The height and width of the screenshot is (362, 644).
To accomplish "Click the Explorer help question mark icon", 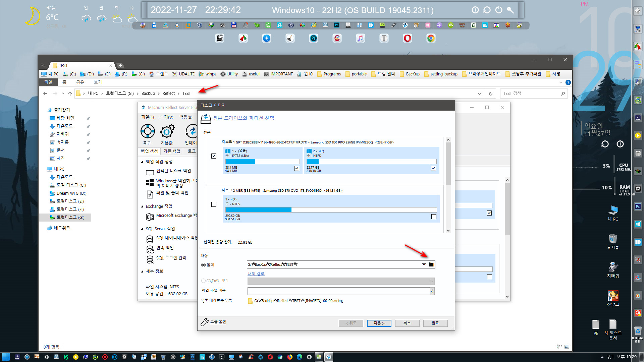I will coord(568,82).
